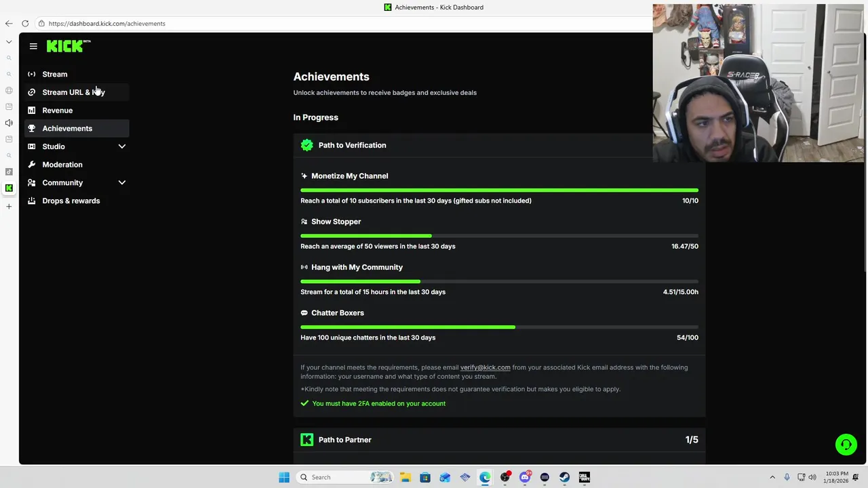Toggle the hamburger menu beside Kick logo
Screen dimensions: 868x488
click(x=33, y=46)
